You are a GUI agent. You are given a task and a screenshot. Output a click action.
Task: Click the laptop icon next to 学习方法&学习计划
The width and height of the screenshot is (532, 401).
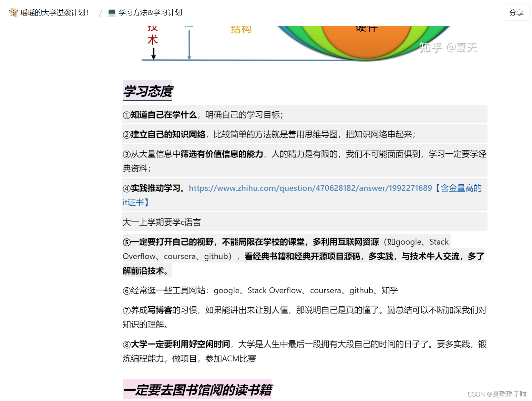[x=111, y=12]
